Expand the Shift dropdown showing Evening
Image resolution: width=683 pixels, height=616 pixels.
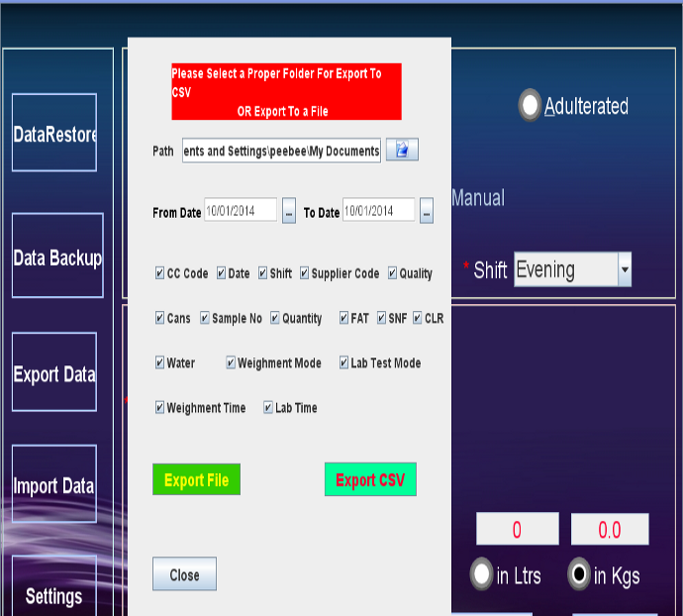[x=624, y=269]
